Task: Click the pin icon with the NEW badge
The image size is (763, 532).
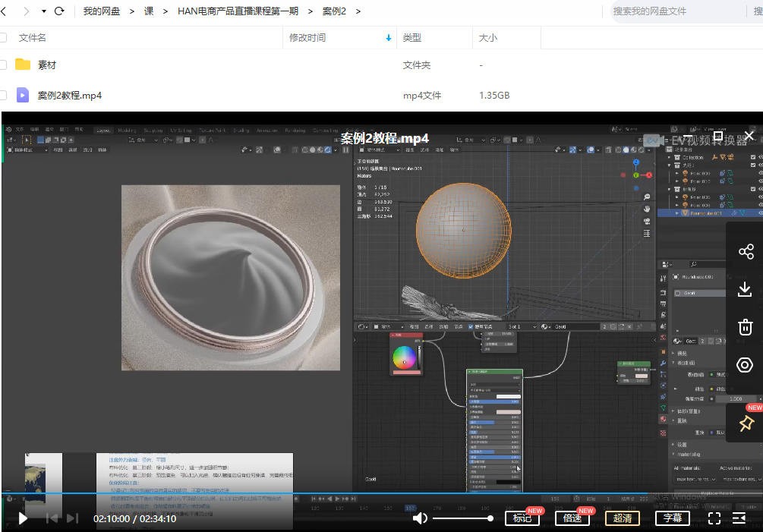Action: [745, 423]
